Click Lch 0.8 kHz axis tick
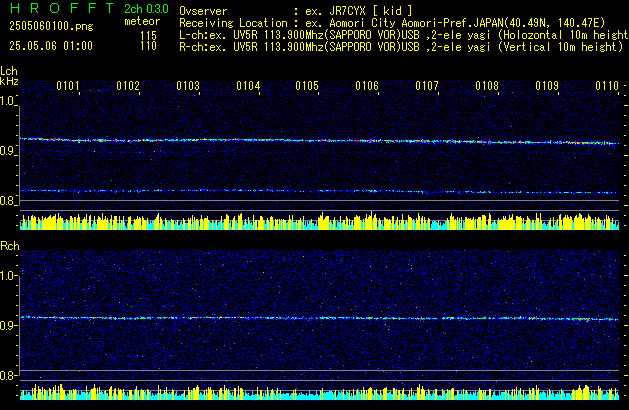Image resolution: width=629 pixels, height=410 pixels. 8,201
